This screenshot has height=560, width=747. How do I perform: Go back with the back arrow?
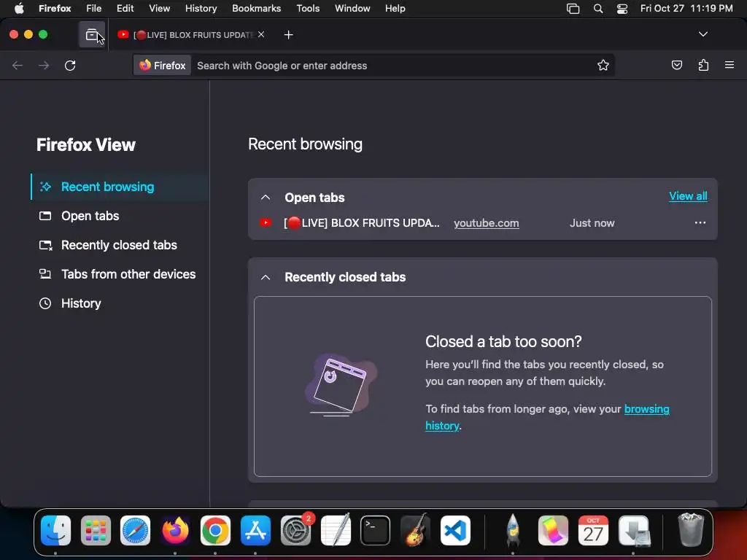click(x=18, y=65)
